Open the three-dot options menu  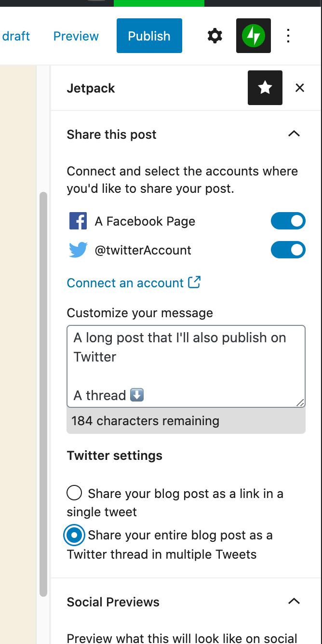tap(288, 36)
